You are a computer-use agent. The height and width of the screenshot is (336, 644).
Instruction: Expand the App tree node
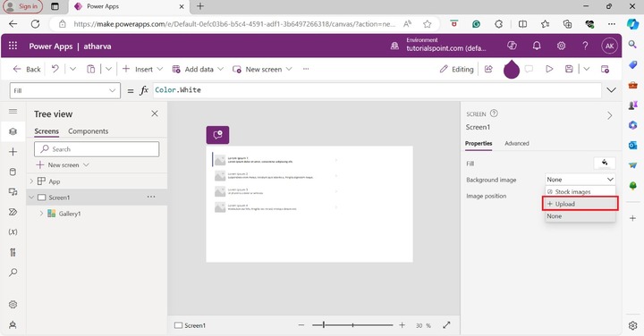[31, 181]
